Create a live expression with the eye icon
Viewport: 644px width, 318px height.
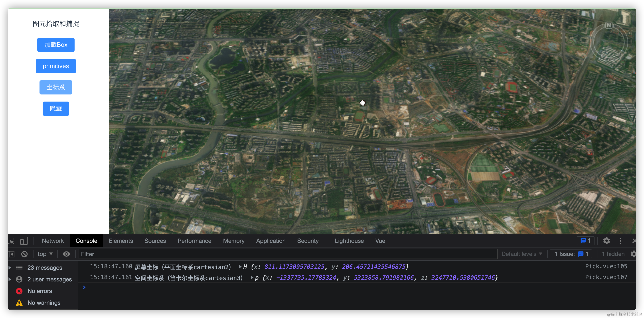tap(66, 254)
